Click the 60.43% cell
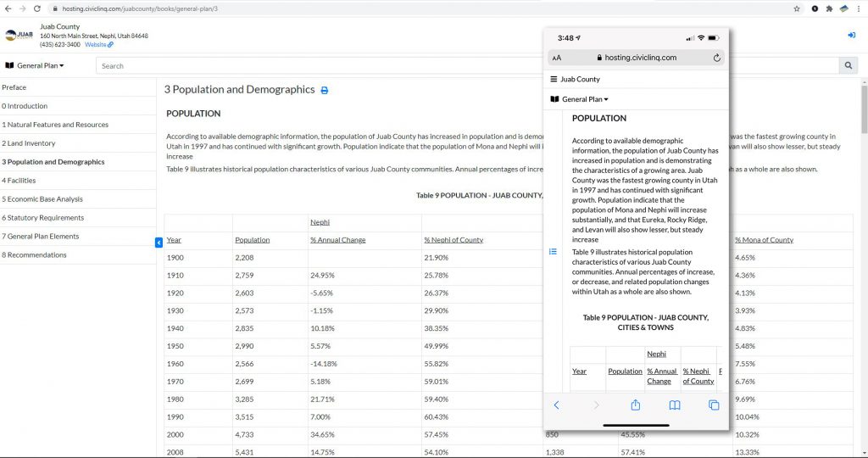 (x=437, y=417)
